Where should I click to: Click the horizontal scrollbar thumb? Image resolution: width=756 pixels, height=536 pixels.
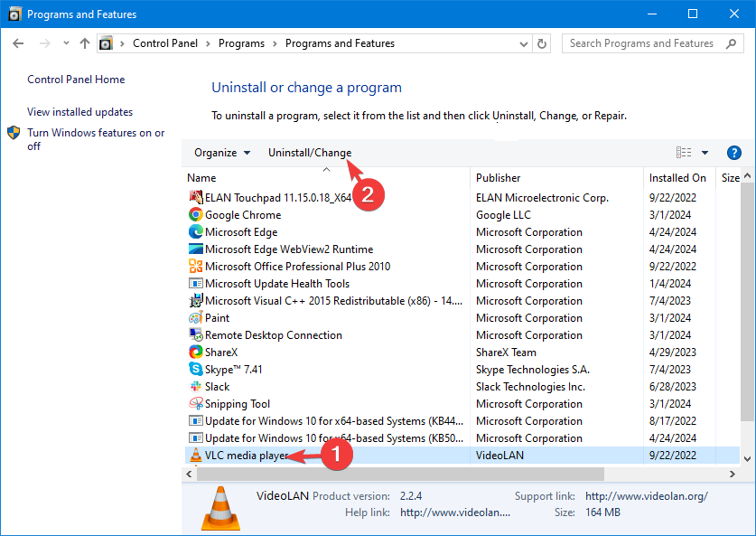(400, 475)
